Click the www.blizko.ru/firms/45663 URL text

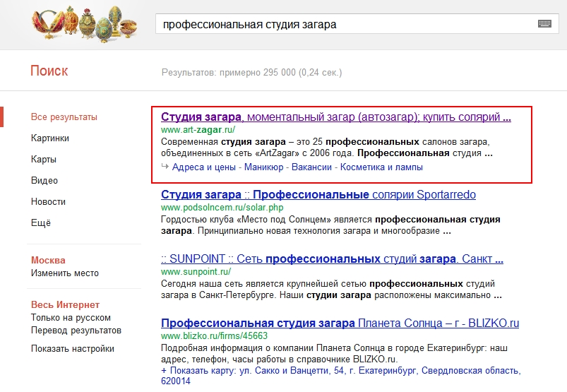coord(214,336)
